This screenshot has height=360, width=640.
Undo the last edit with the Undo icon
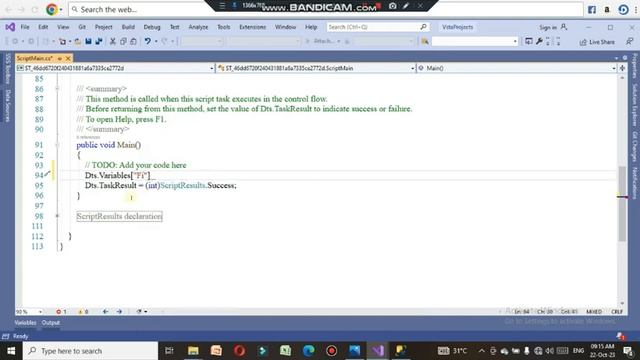147,41
